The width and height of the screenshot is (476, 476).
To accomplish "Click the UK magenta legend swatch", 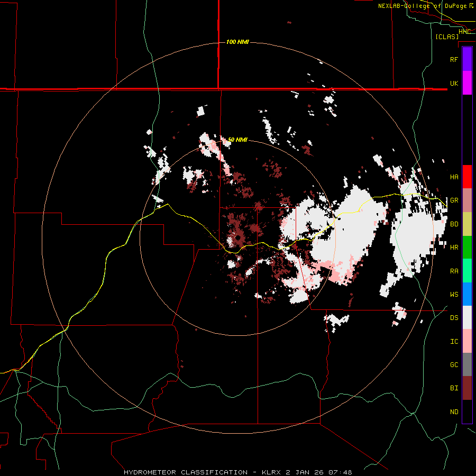I will [467, 83].
